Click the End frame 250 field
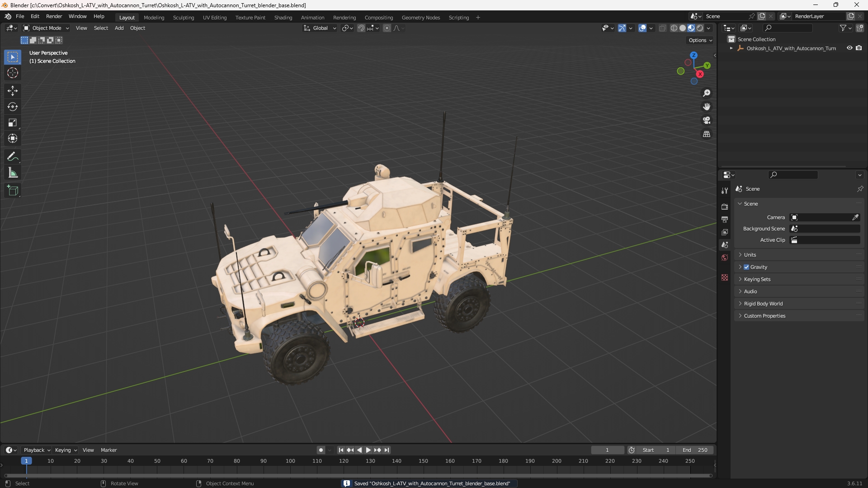Screen dimensions: 868x488 (695, 450)
